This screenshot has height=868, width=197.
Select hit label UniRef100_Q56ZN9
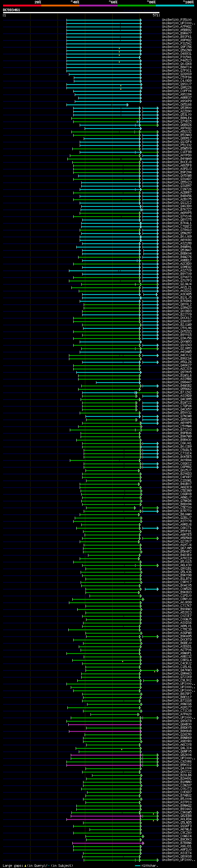tap(176, 50)
